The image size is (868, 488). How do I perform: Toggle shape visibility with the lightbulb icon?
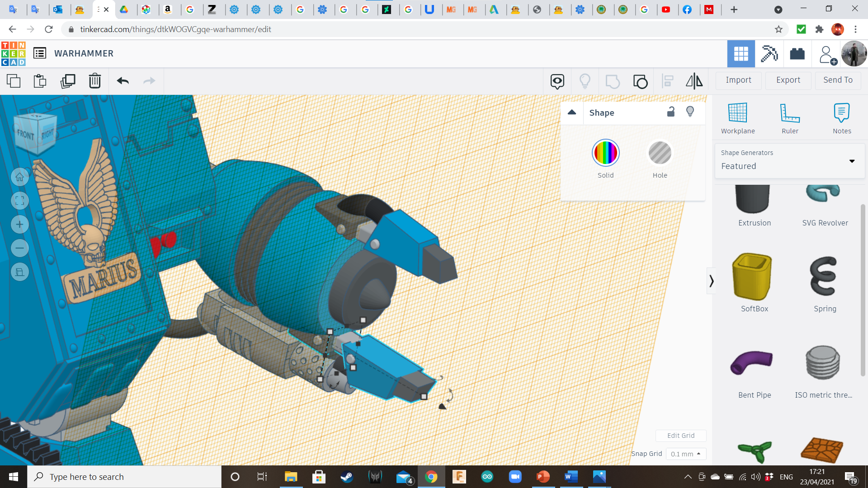pos(690,112)
